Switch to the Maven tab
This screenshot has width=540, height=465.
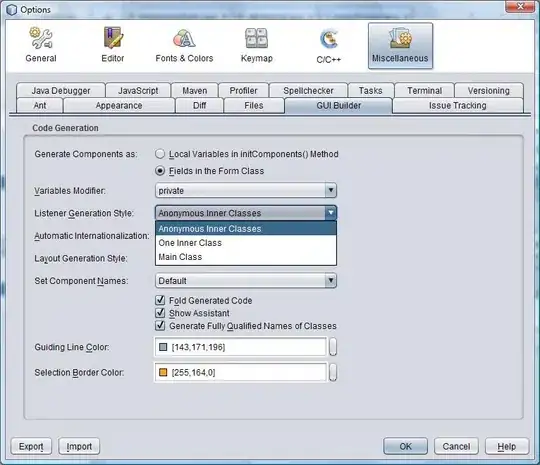coord(195,91)
